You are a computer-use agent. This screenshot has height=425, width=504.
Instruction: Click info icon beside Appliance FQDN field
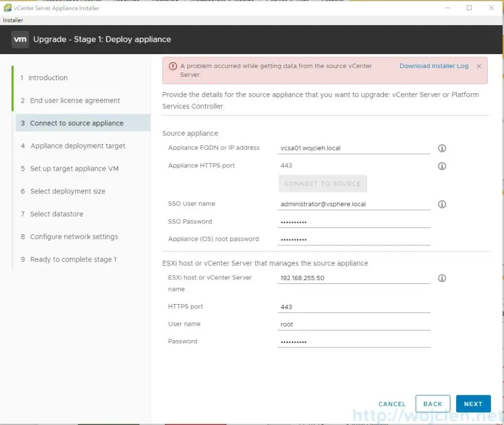tap(442, 149)
